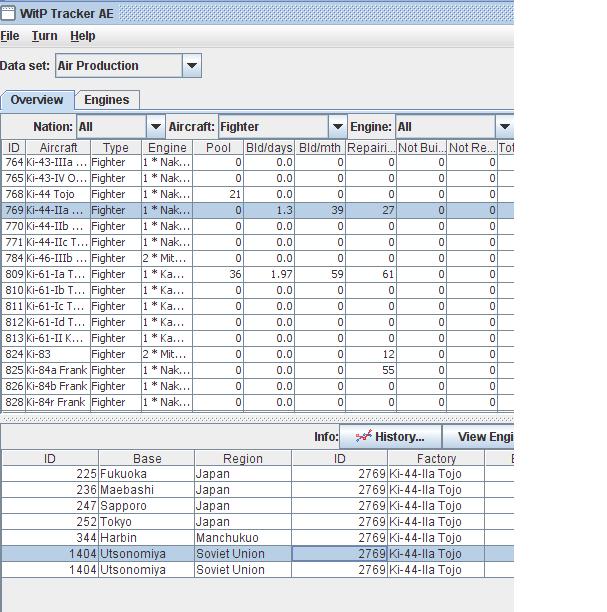
Task: Select the Ki-61-Ic T... row
Action: click(x=257, y=306)
